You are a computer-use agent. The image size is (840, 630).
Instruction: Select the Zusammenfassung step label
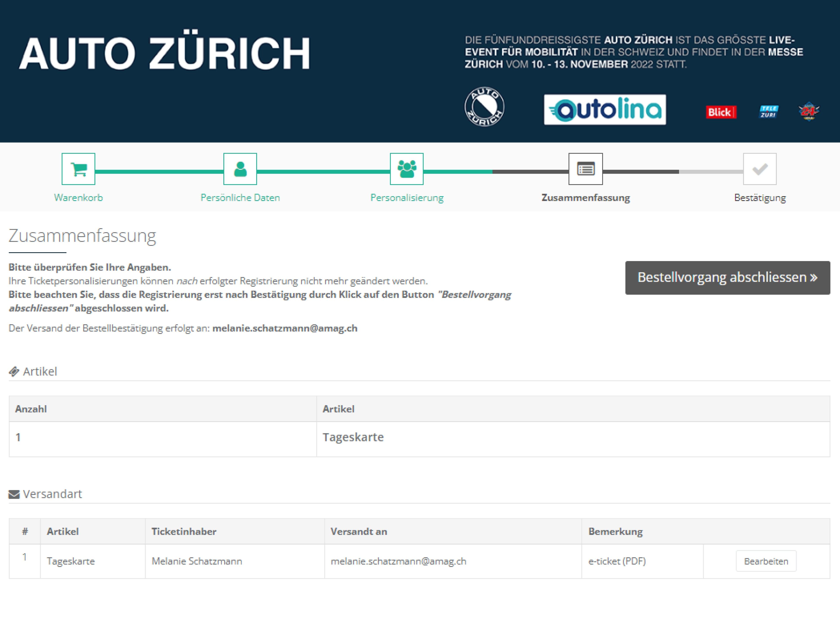coord(586,198)
